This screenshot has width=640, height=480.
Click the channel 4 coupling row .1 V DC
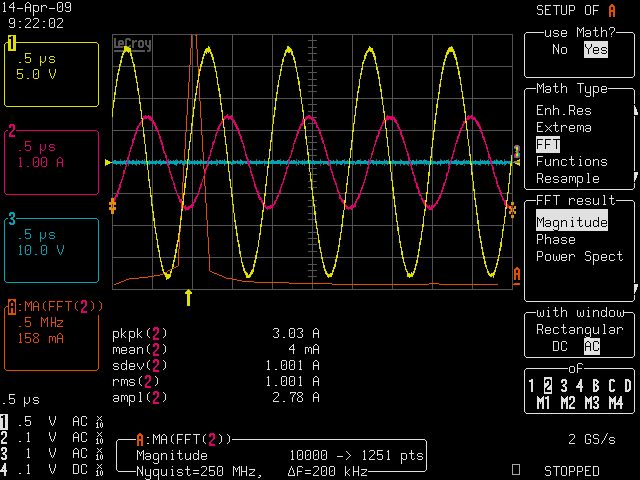click(52, 470)
